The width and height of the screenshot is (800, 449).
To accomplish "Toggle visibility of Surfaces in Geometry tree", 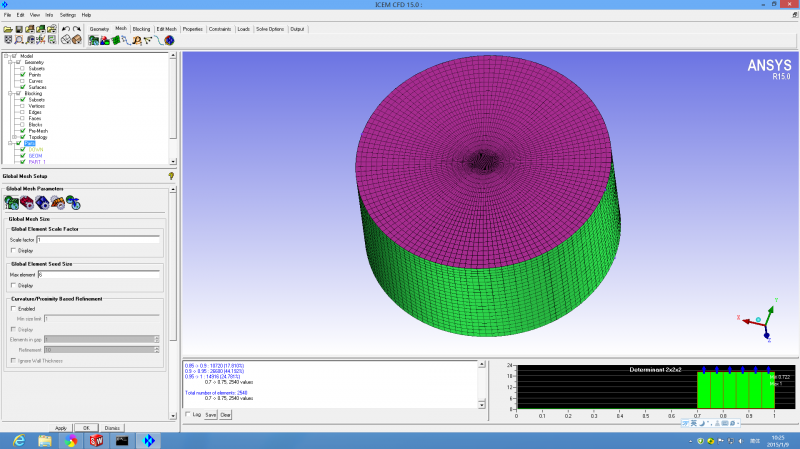I will (x=21, y=87).
